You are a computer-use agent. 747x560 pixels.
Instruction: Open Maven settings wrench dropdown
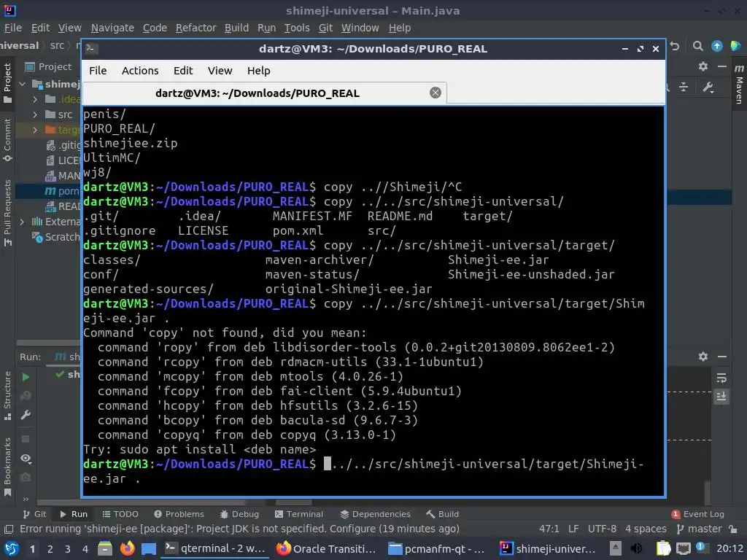pos(708,87)
